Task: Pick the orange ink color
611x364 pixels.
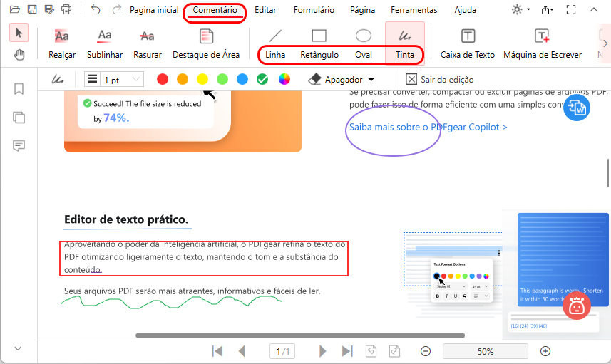Action: point(183,79)
